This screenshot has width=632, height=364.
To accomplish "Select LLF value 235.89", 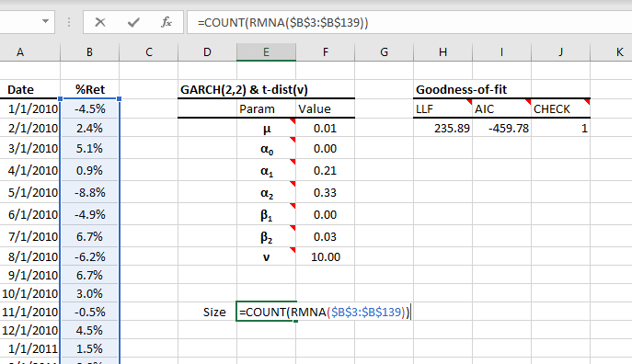I will coord(442,128).
